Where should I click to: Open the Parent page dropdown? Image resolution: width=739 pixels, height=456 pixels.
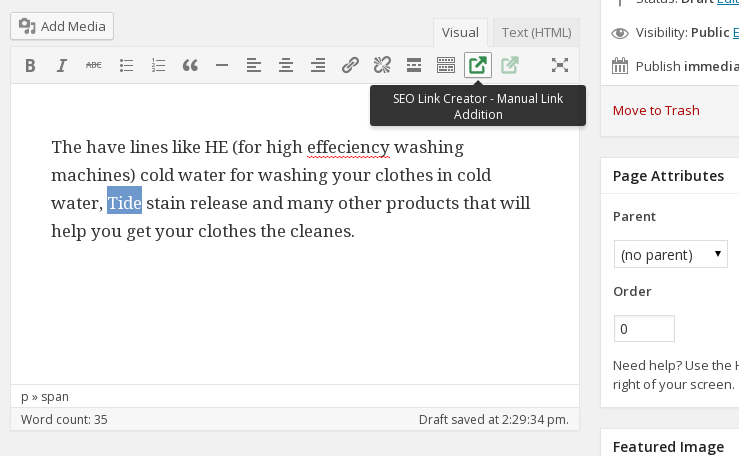[671, 254]
